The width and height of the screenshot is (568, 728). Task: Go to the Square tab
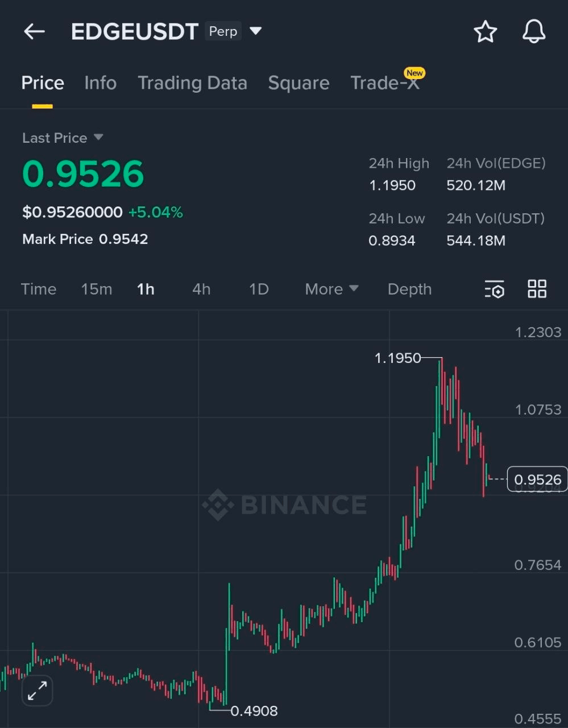click(x=298, y=83)
